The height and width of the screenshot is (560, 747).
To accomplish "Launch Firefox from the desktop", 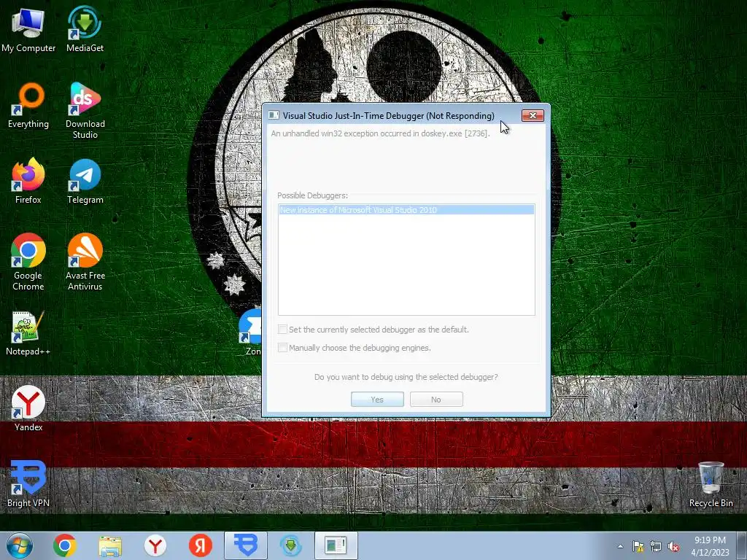I will (x=28, y=181).
